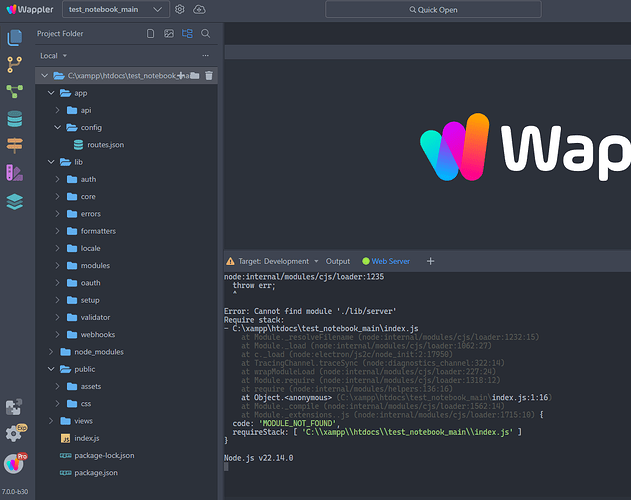
Task: Click the cloud publish icon
Action: 199,9
